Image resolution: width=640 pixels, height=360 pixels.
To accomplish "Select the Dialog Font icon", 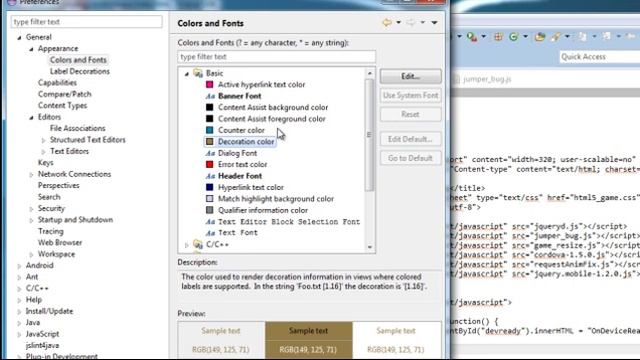I will pyautogui.click(x=210, y=153).
